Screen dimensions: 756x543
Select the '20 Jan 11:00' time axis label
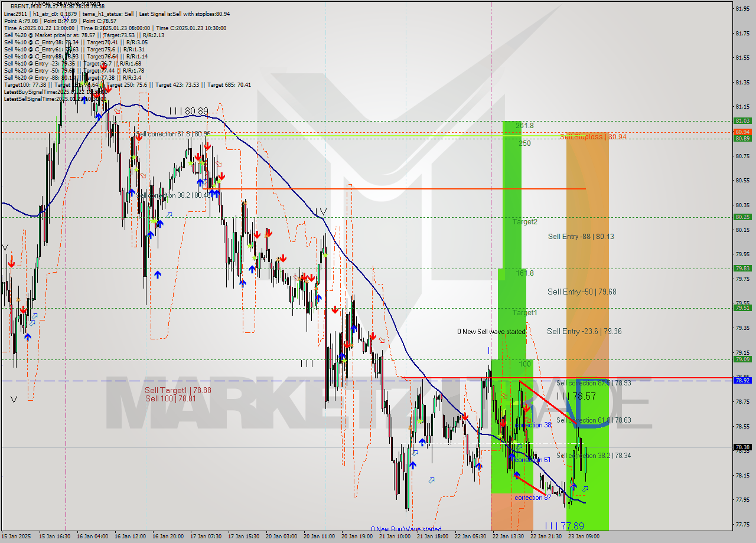click(x=320, y=537)
